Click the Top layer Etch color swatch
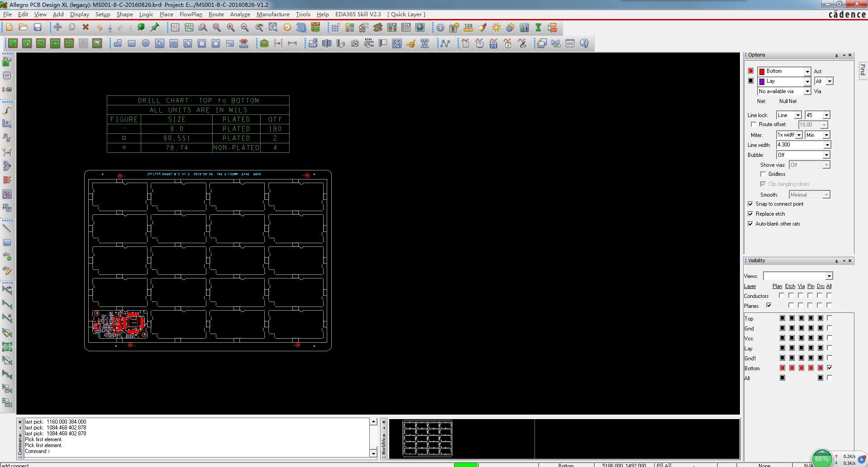868x467 pixels. point(792,318)
